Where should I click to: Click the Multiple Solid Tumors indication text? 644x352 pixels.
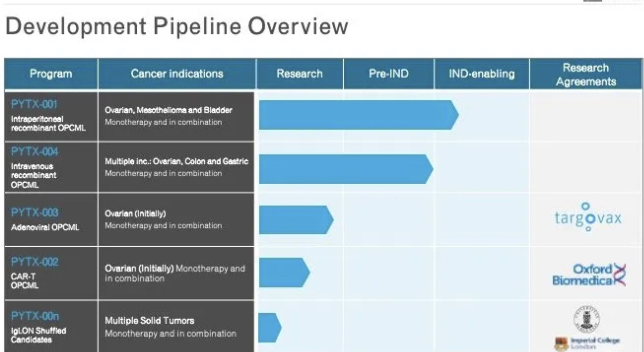(x=149, y=320)
